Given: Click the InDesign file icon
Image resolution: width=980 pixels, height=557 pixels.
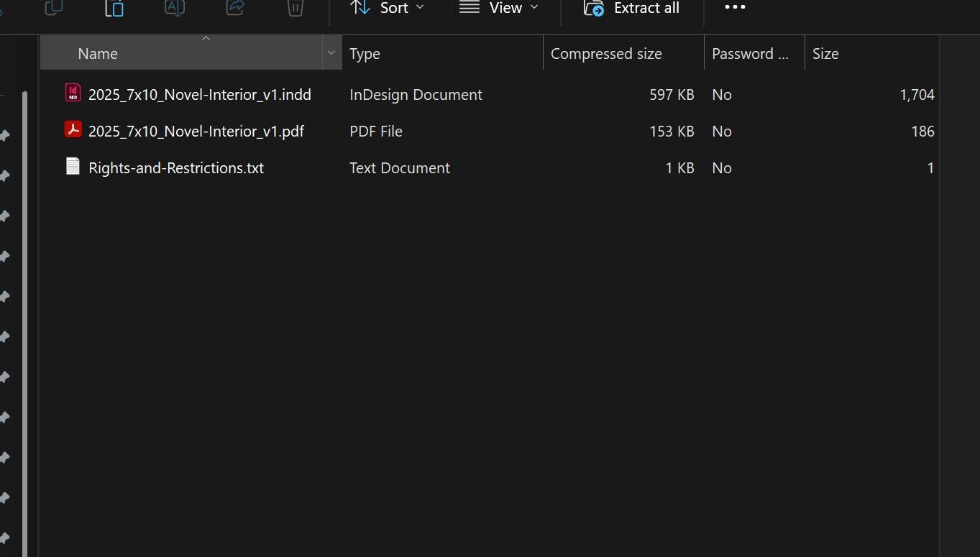Looking at the screenshot, I should (x=73, y=93).
